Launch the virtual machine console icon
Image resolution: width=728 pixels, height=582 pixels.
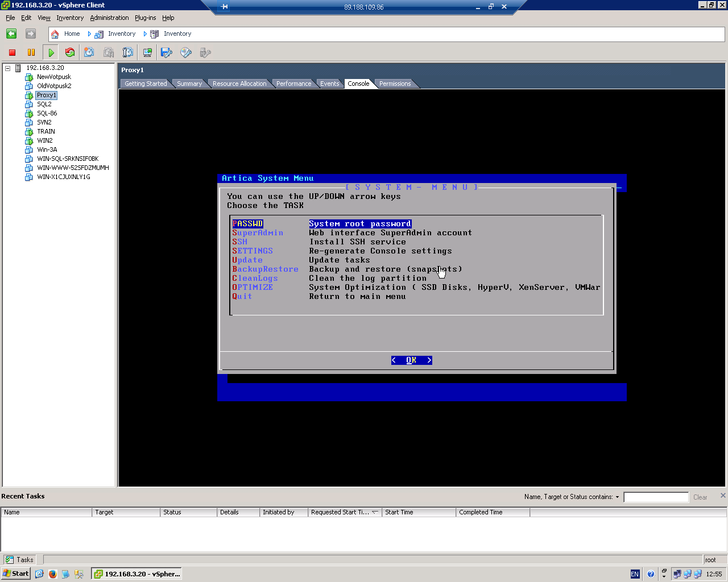(147, 53)
